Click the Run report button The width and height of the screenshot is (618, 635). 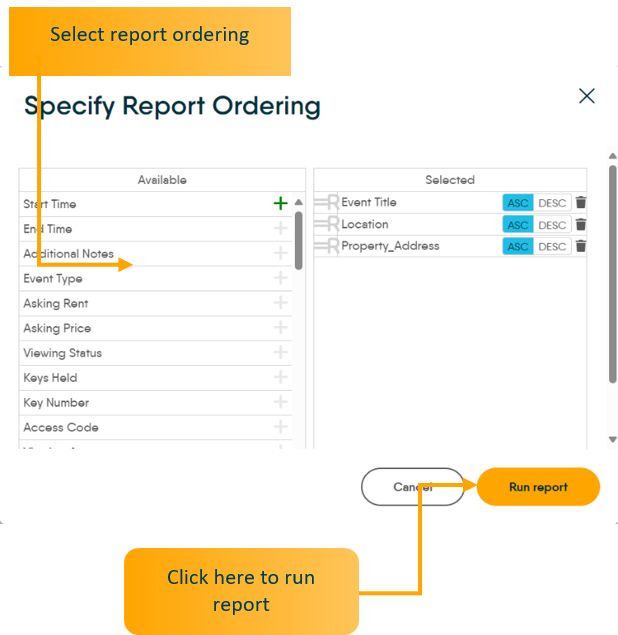[538, 487]
